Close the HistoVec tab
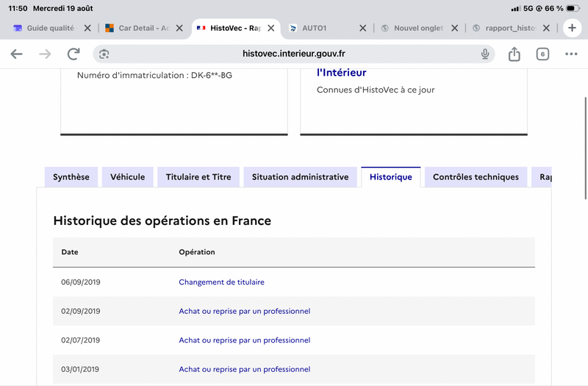 (x=270, y=28)
